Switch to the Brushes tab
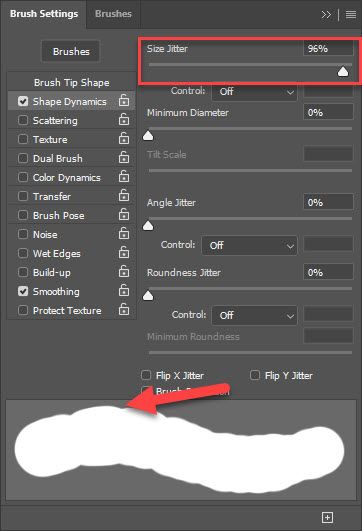Screen dimensions: 362x531 (x=113, y=14)
